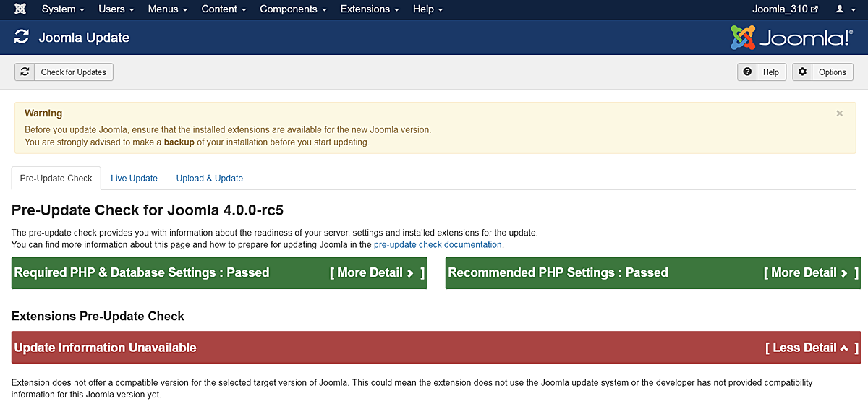Viewport: 868px width, 404px height.
Task: Click the Joomla! brand logo on right
Action: 791,38
